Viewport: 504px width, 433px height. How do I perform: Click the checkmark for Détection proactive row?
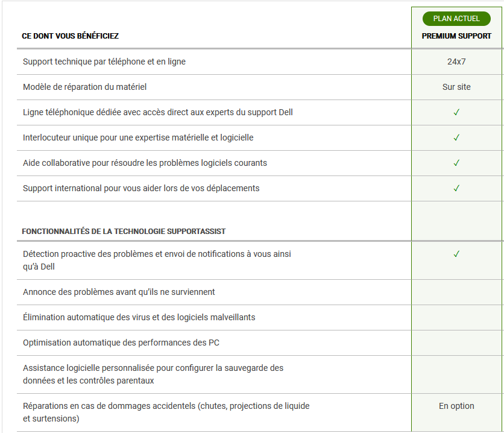click(456, 254)
